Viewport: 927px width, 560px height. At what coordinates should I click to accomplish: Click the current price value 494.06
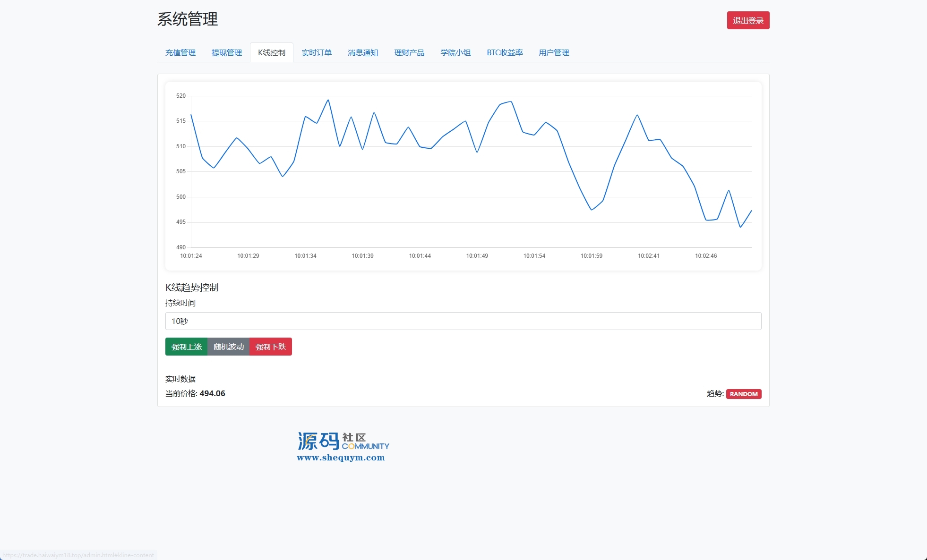212,393
